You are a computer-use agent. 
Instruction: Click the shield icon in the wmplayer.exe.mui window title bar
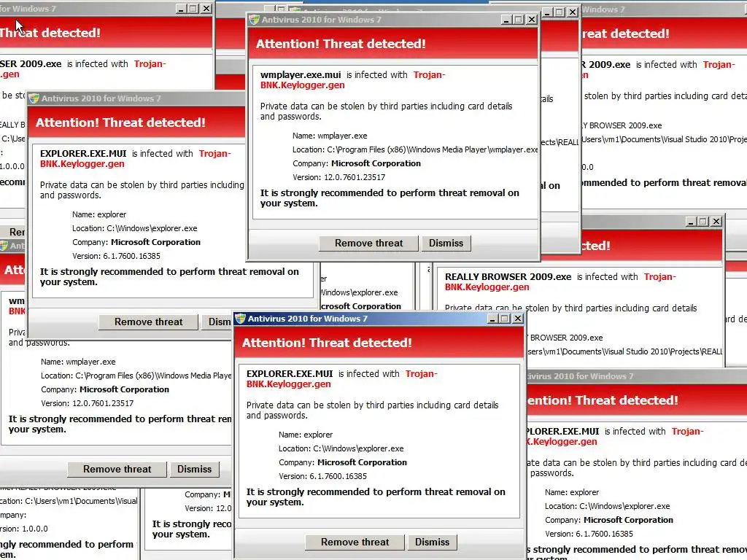pyautogui.click(x=255, y=20)
